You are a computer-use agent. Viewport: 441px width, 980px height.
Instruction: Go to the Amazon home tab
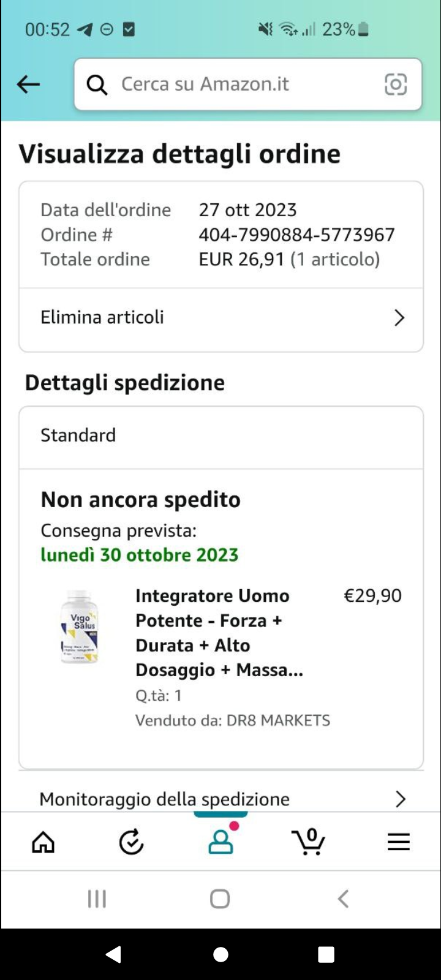43,843
